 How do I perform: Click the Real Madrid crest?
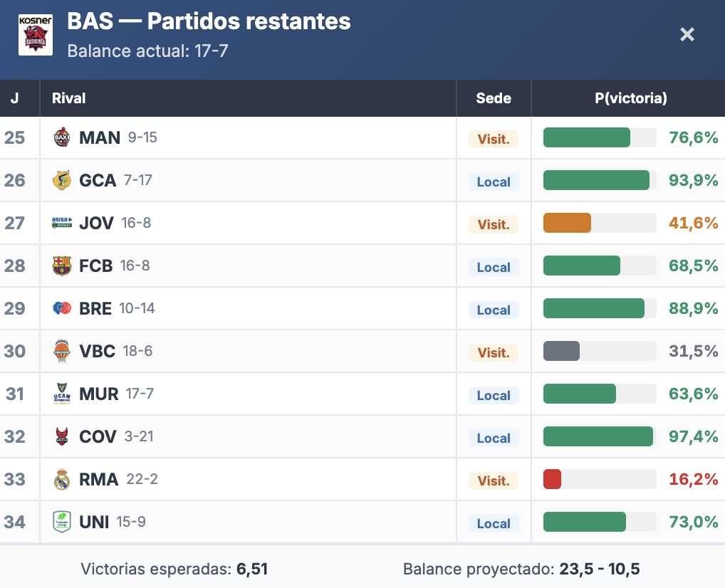(62, 479)
